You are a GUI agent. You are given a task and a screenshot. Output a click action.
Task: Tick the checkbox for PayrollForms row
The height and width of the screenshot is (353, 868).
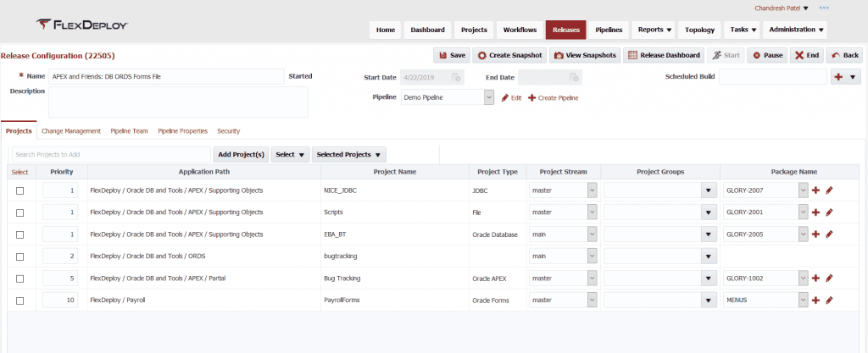point(19,300)
